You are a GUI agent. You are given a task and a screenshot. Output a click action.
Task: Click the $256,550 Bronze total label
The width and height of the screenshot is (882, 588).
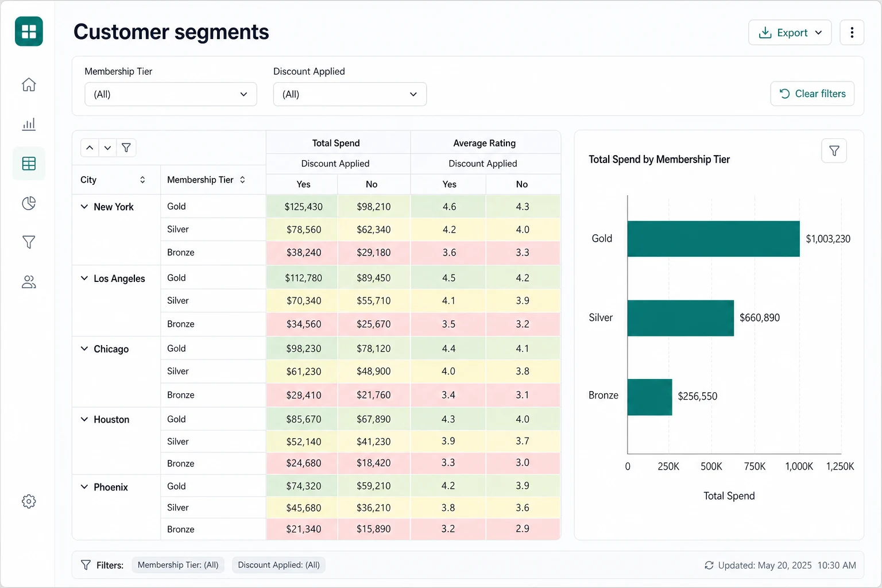pyautogui.click(x=698, y=397)
